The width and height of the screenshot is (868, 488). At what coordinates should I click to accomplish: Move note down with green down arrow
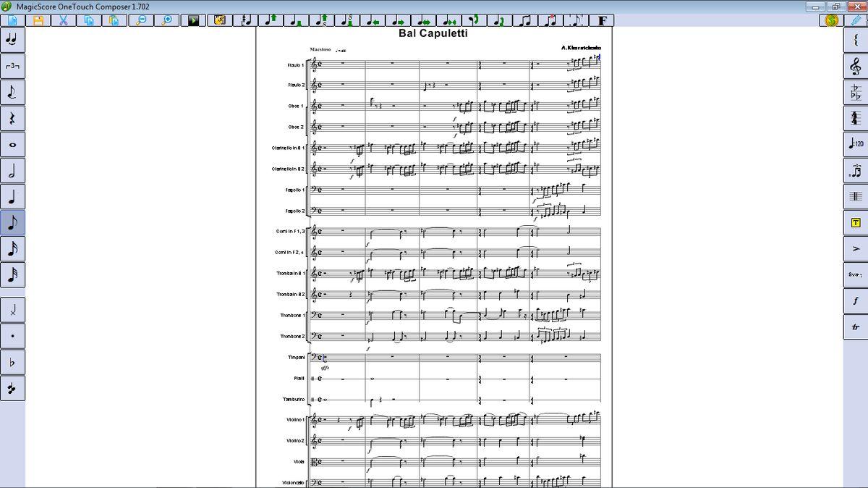(297, 20)
